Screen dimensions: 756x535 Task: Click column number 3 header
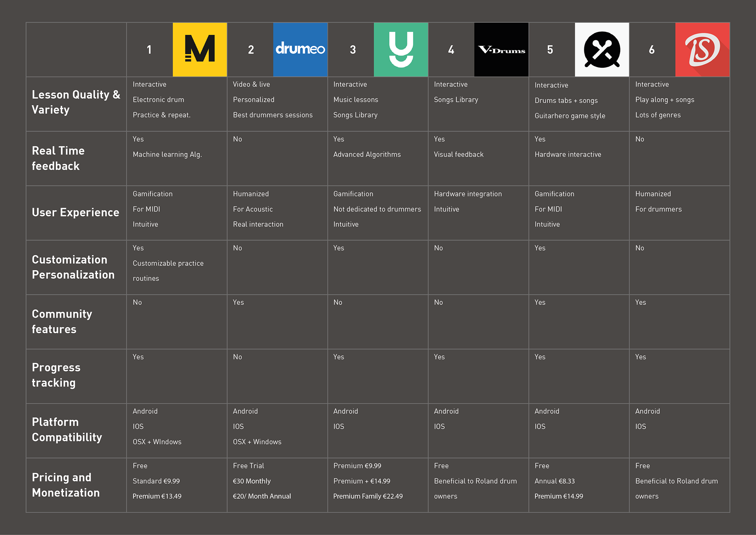[x=353, y=50]
